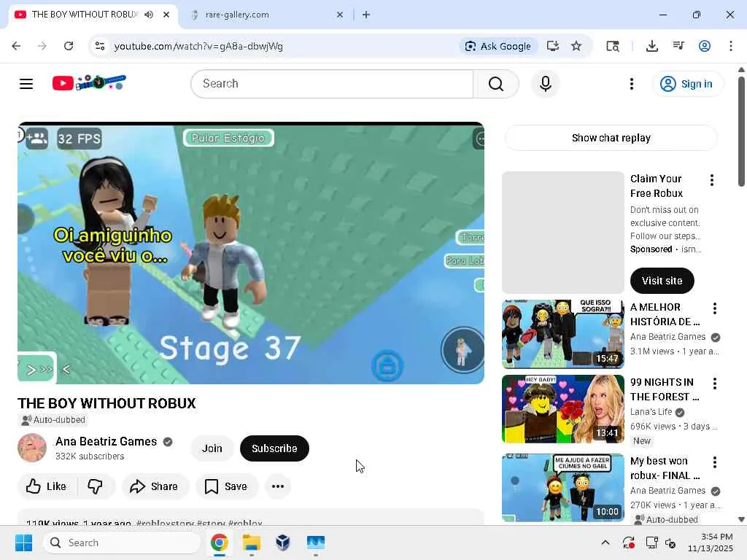
Task: Open taskbar clock showing 3:54 PM
Action: pos(711,542)
